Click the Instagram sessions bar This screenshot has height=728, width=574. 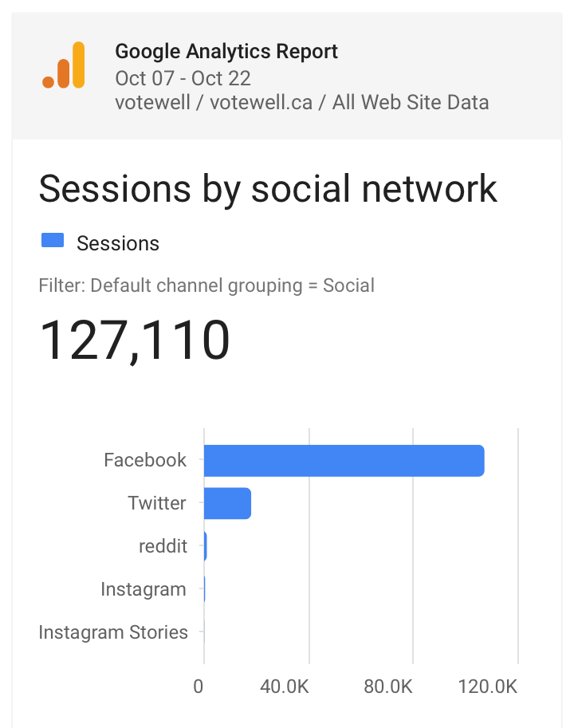click(205, 589)
